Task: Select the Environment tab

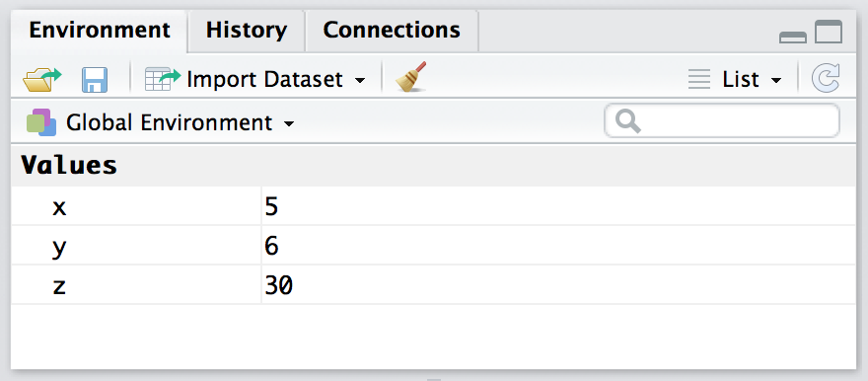Action: pos(100,30)
